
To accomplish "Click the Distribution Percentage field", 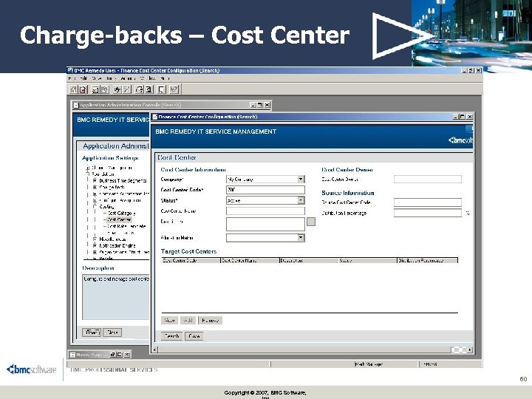I will [x=428, y=213].
